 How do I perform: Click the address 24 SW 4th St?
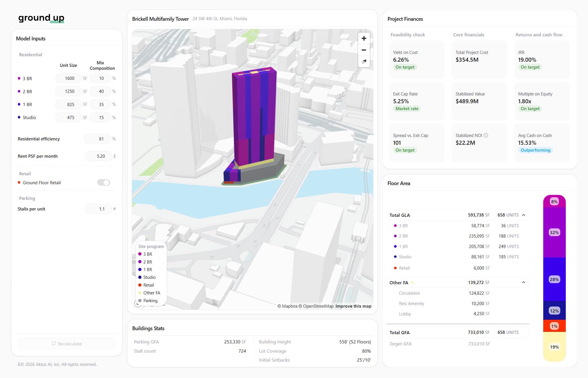[220, 19]
